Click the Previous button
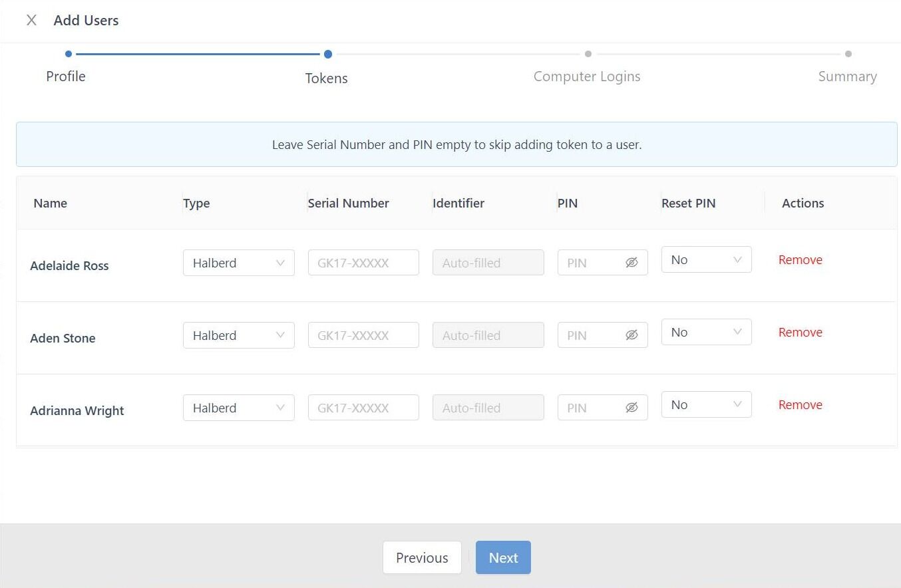Viewport: 901px width, 588px height. tap(422, 557)
